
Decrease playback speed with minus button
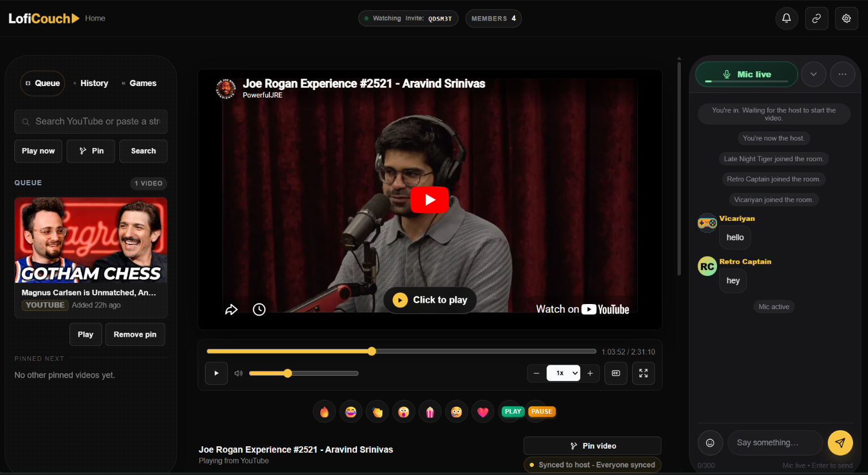pyautogui.click(x=537, y=373)
